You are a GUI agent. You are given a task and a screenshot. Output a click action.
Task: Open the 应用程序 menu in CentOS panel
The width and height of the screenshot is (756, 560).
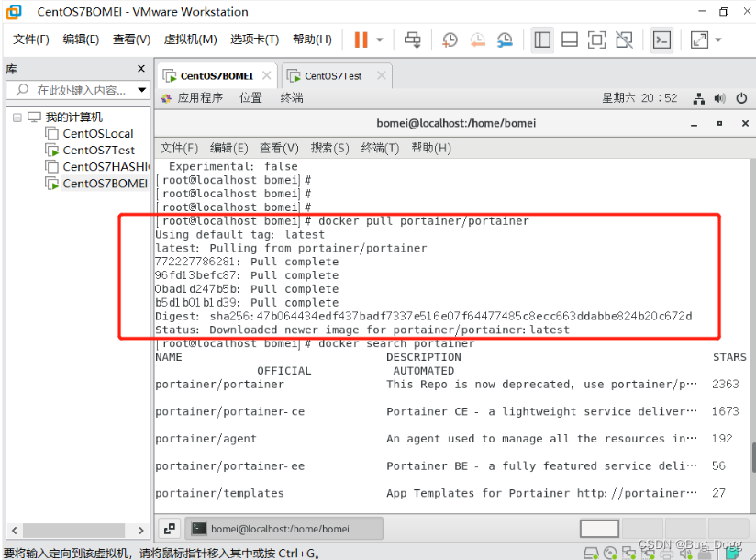coord(200,98)
